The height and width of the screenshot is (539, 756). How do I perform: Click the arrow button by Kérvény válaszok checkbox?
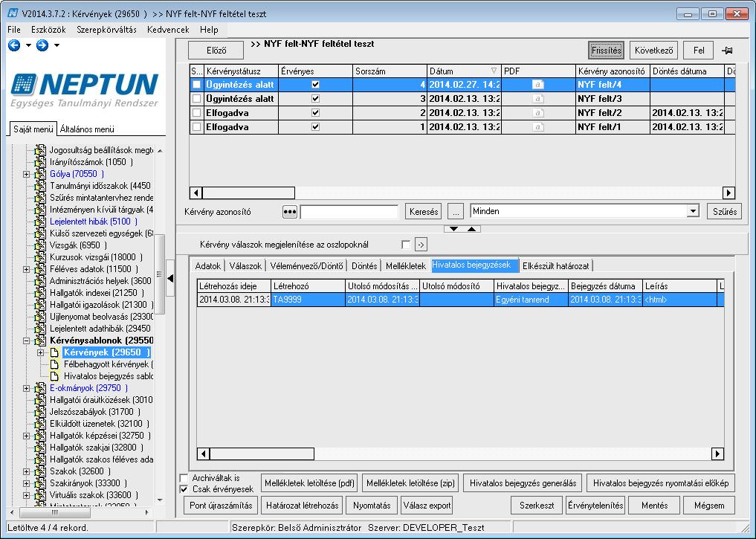[421, 245]
